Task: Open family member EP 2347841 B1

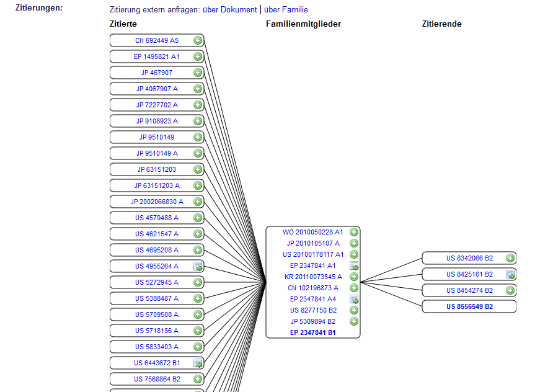Action: tap(313, 332)
